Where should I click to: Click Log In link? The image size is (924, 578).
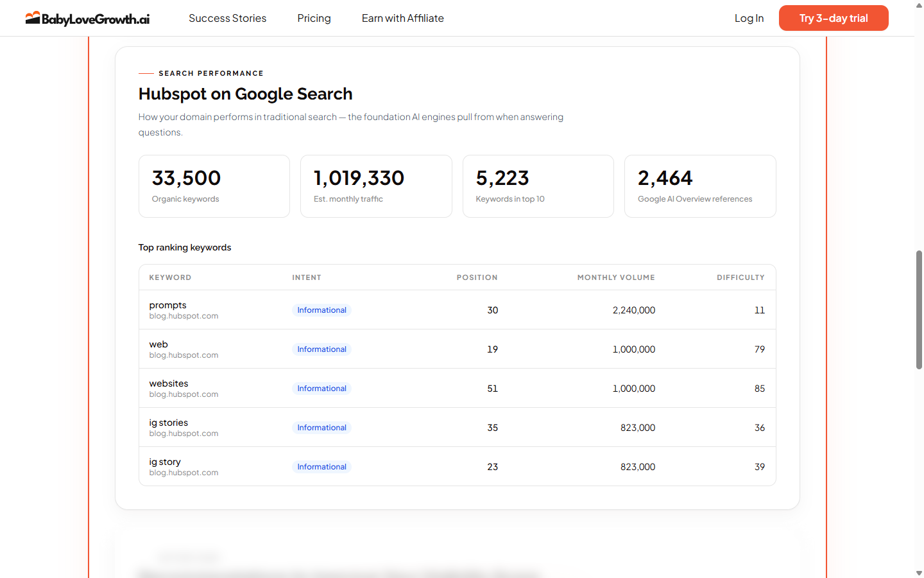[749, 18]
